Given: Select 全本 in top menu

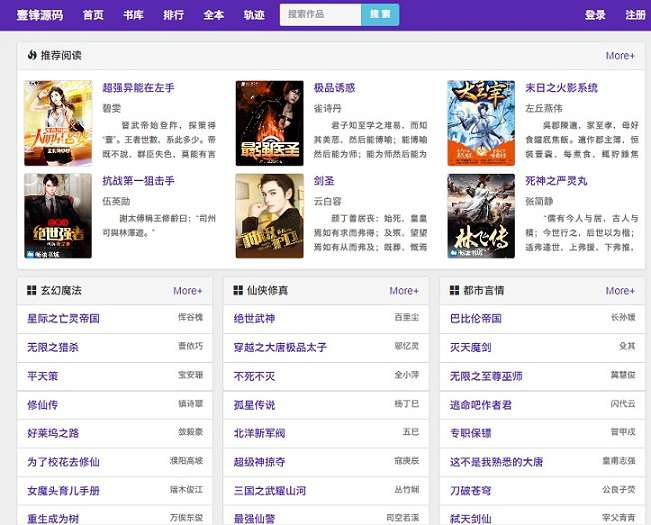Looking at the screenshot, I should (214, 15).
